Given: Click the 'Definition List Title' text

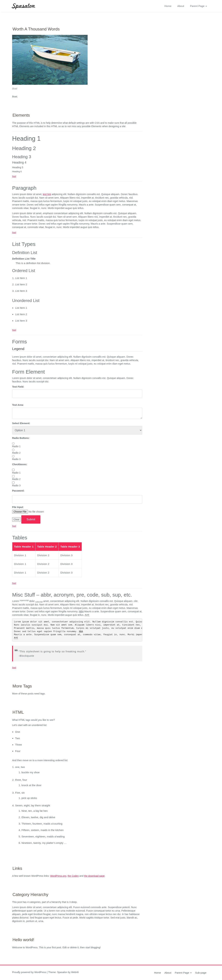Looking at the screenshot, I should click(x=24, y=259).
